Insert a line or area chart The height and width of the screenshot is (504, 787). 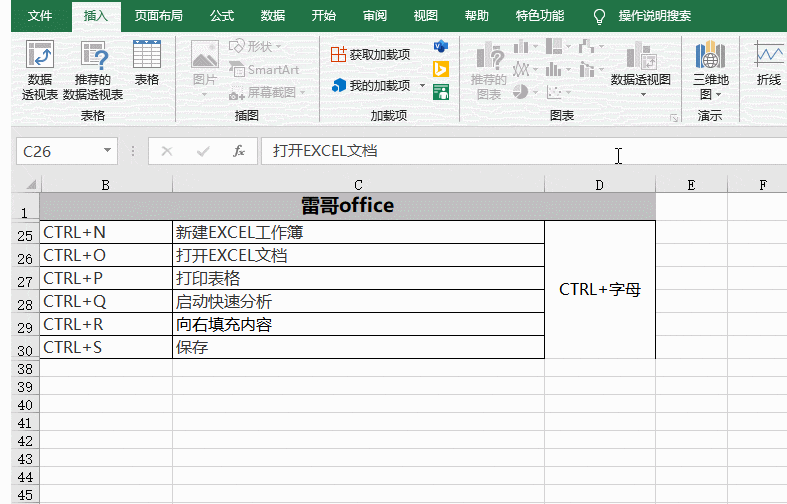(x=525, y=69)
